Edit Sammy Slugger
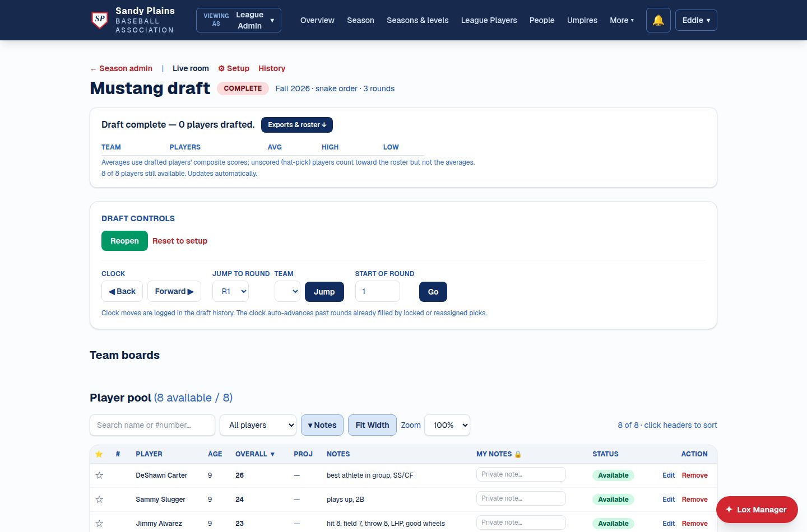The width and height of the screenshot is (807, 532). point(669,500)
